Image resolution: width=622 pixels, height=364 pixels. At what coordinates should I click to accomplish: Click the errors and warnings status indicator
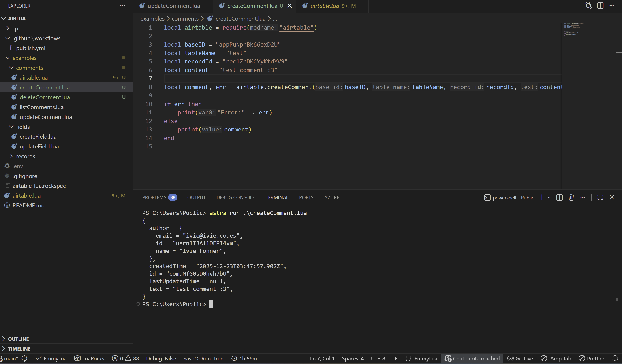coord(125,358)
